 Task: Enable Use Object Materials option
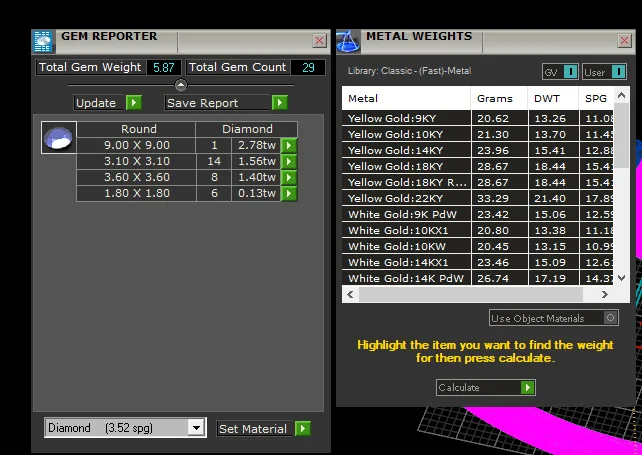[x=610, y=318]
